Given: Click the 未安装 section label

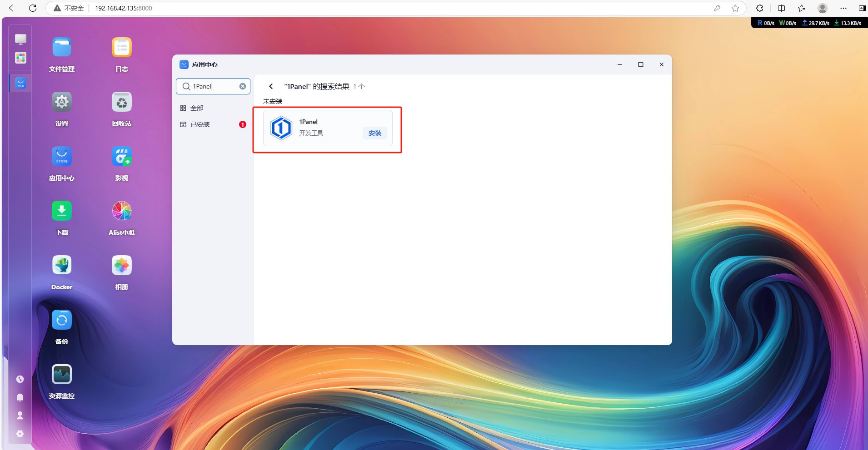Looking at the screenshot, I should pos(273,101).
